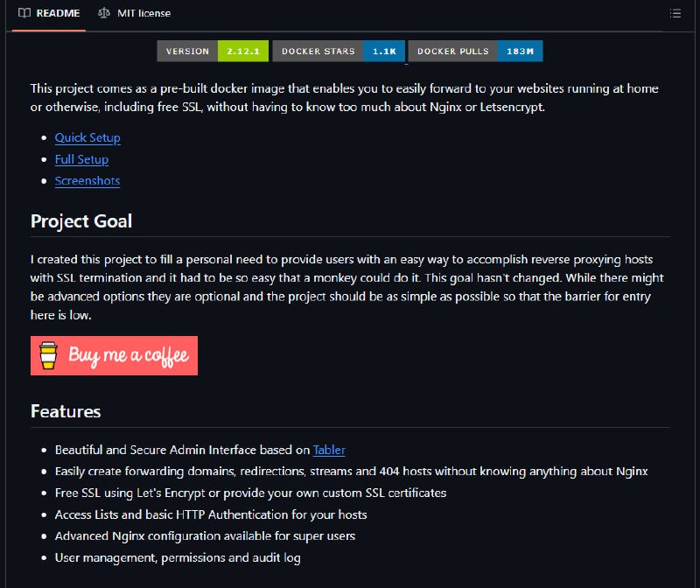700x588 pixels.
Task: Click 'Advanced Nginx configuration available' line
Action: [205, 535]
